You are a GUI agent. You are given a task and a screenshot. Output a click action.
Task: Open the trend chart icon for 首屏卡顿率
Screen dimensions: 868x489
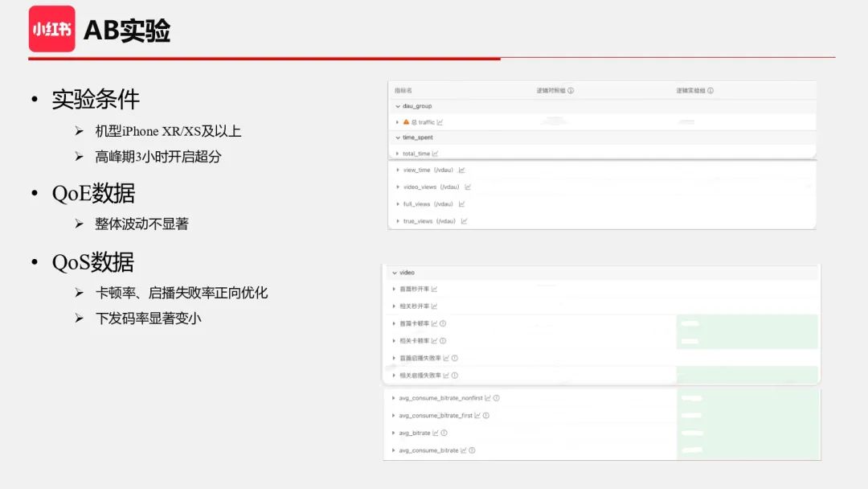[x=435, y=323]
